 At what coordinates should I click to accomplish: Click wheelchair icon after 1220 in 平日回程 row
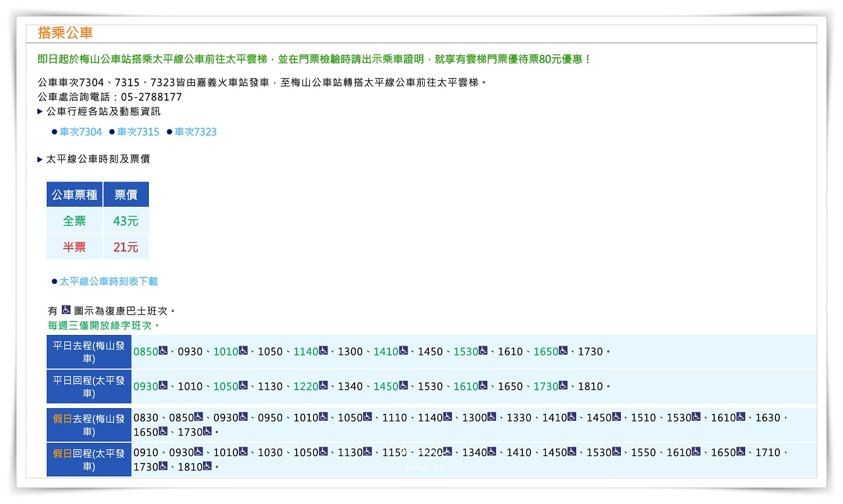[x=323, y=385]
